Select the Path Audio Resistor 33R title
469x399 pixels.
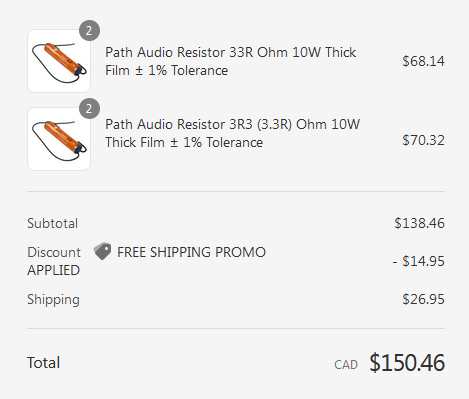[231, 61]
